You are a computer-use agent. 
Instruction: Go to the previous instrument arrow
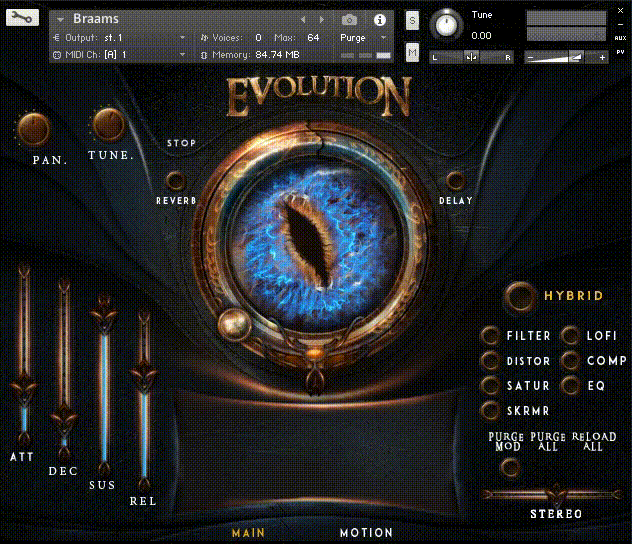(x=304, y=19)
